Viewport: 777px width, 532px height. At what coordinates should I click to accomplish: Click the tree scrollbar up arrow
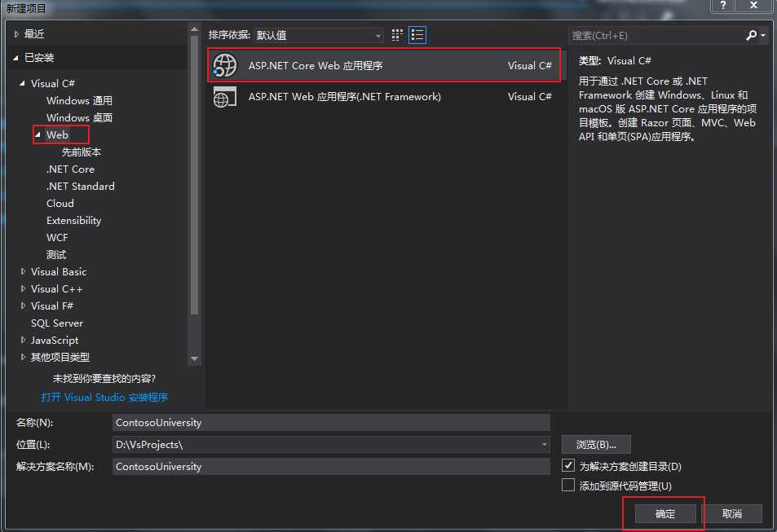194,29
